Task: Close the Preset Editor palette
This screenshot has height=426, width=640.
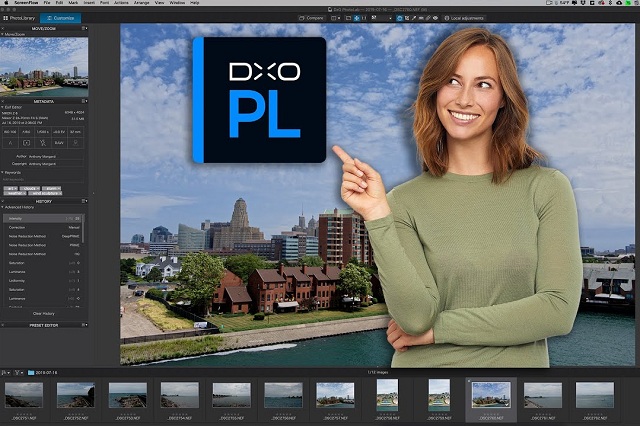Action: 2,325
